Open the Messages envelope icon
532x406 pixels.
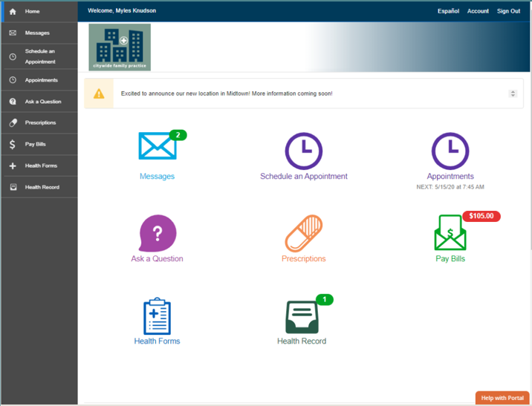click(157, 147)
